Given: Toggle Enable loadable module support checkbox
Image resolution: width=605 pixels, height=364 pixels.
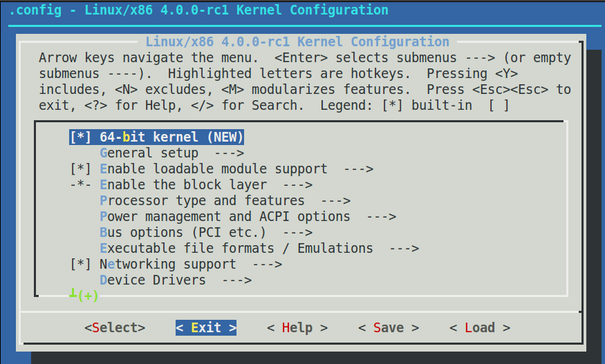Looking at the screenshot, I should pyautogui.click(x=81, y=169).
